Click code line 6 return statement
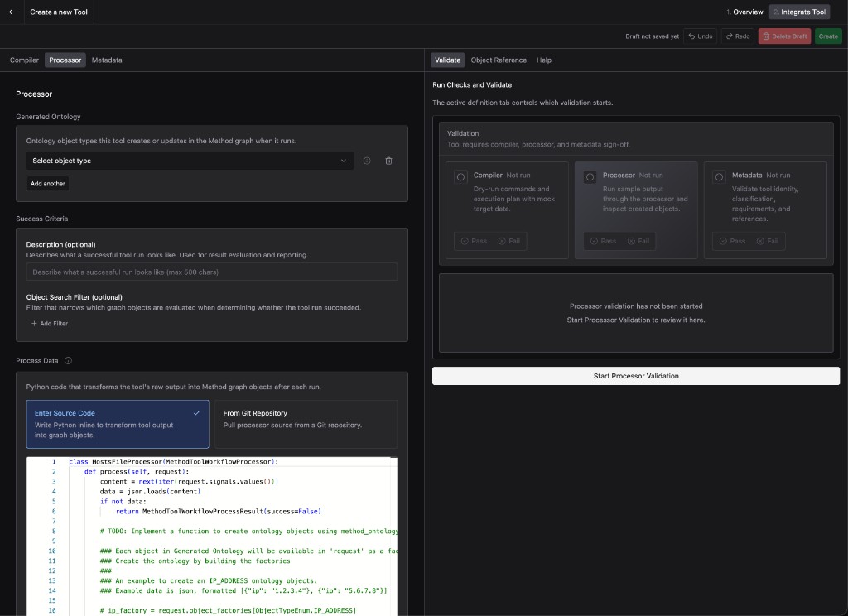This screenshot has width=848, height=616. pos(219,511)
